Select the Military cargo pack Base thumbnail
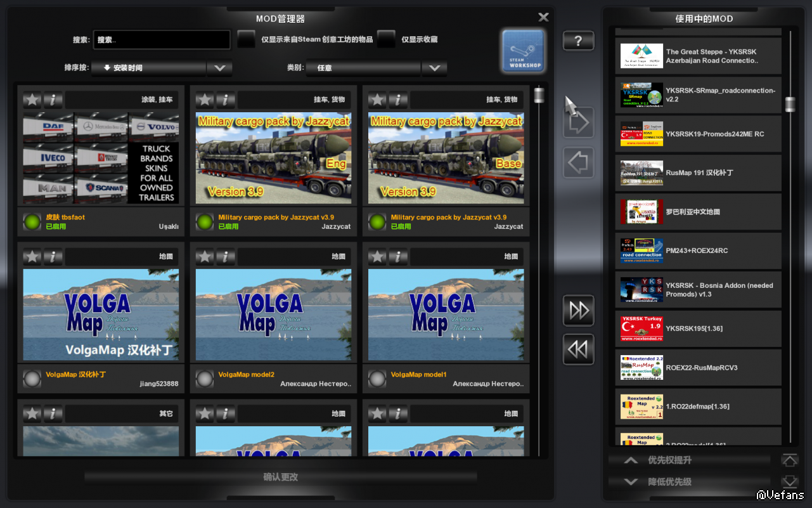 point(446,159)
